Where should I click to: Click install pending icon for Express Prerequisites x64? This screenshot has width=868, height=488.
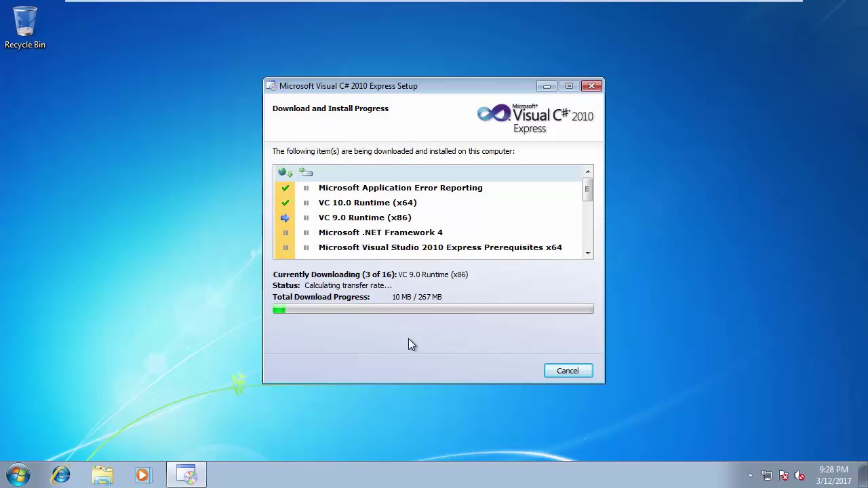(306, 247)
